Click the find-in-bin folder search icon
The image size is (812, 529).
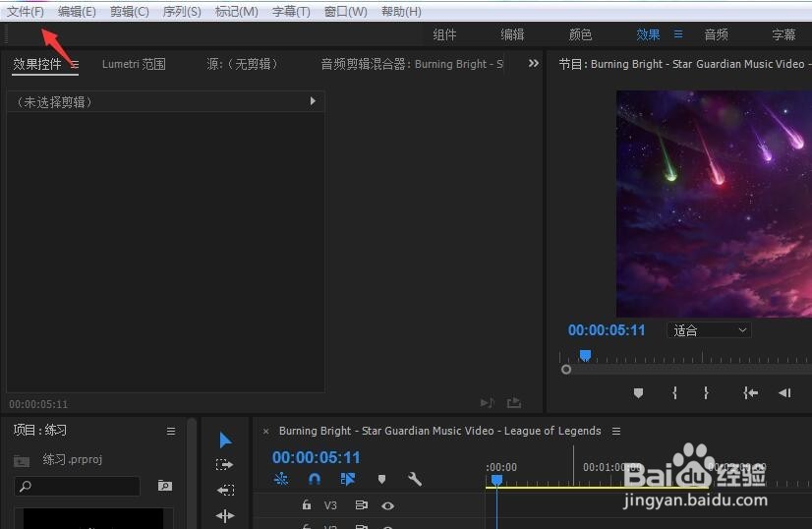coord(165,486)
